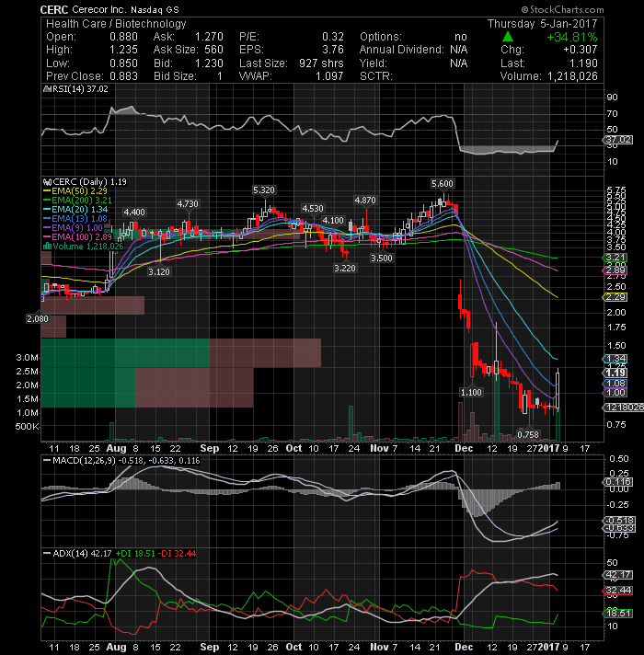The width and height of the screenshot is (644, 655).
Task: Click the volume bars icon in the legend
Action: pos(47,247)
